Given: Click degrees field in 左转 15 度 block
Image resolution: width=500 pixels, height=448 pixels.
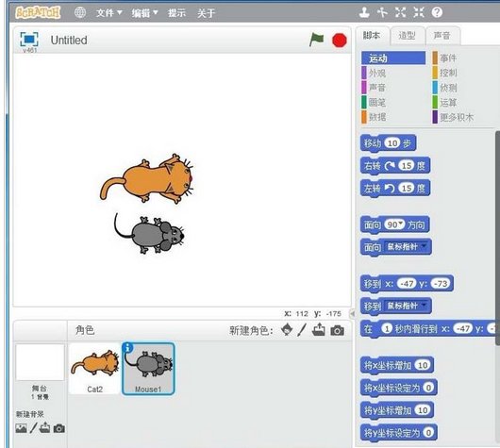Looking at the screenshot, I should [407, 188].
